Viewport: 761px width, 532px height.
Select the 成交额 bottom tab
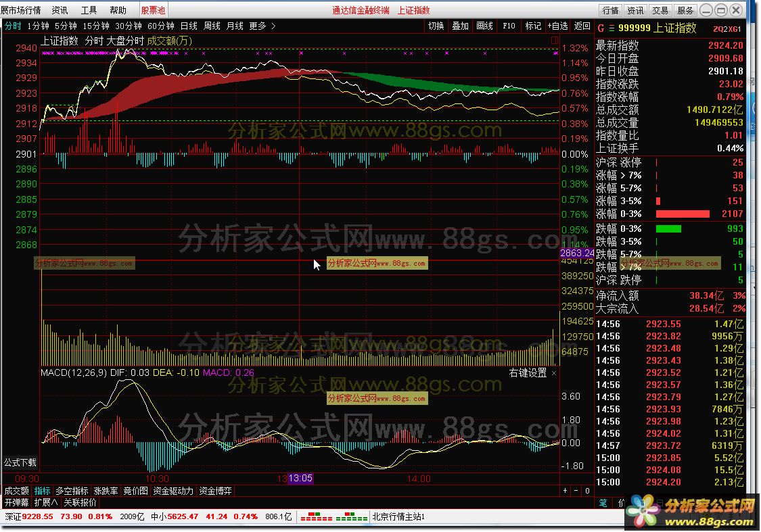[x=16, y=491]
